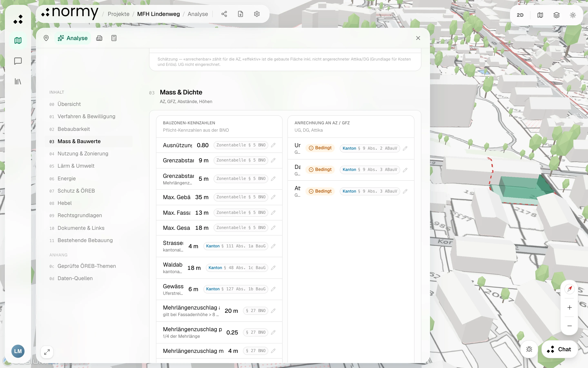Edit Mehrlängenzuschlag 0.25 value

tap(273, 332)
